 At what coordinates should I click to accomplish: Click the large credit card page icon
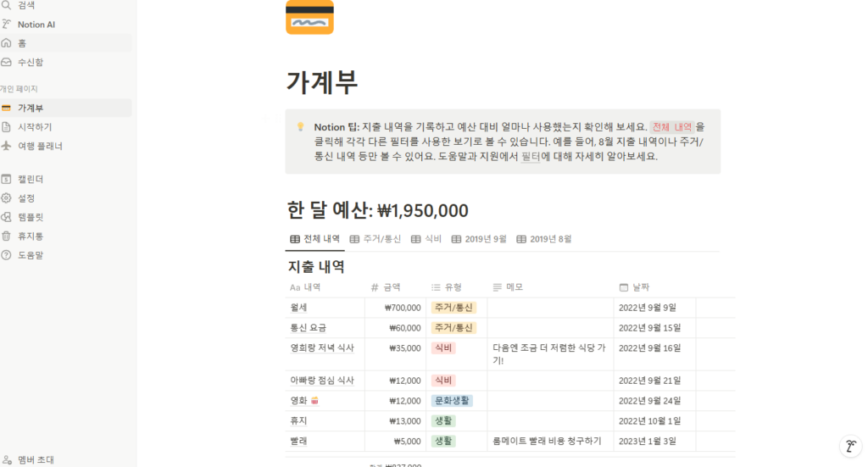point(309,17)
